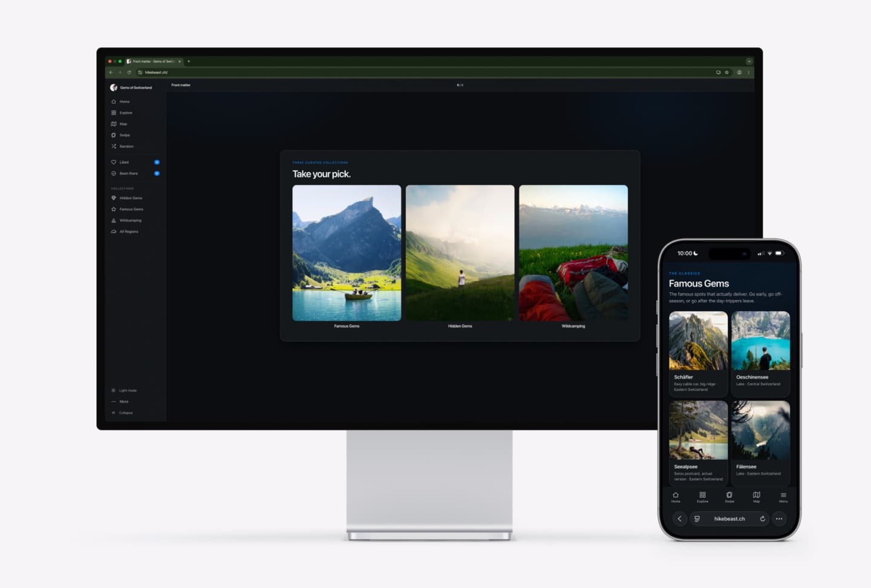Screen dimensions: 871x588
Task: Click the browser back arrow on desktop
Action: 111,73
